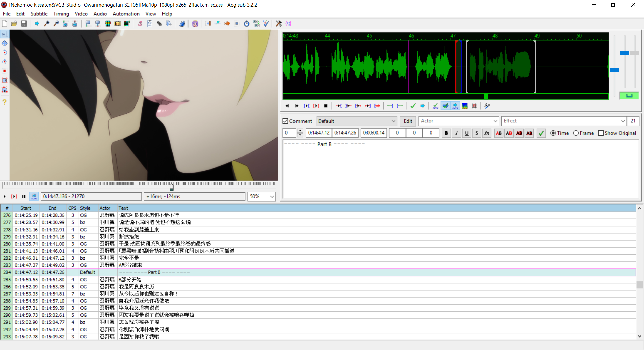Click the Jump To blue arrow icon
This screenshot has width=644, height=350.
tap(37, 23)
